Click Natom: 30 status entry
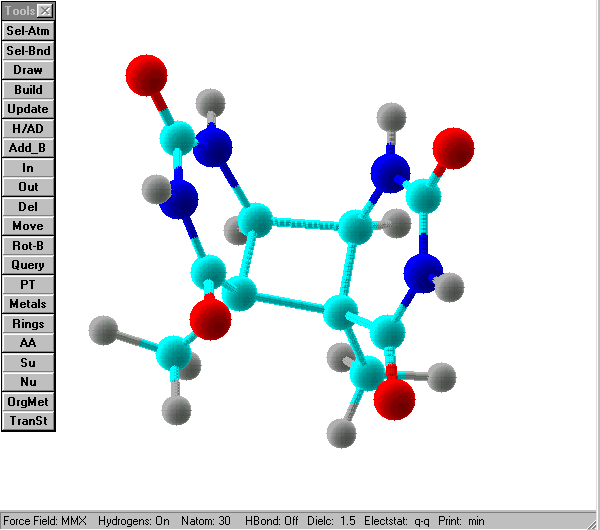This screenshot has height=530, width=600. pyautogui.click(x=206, y=521)
